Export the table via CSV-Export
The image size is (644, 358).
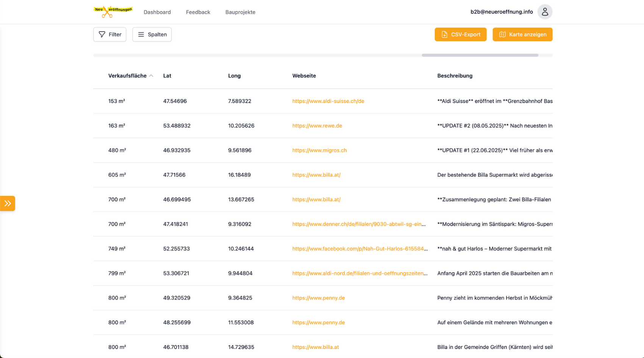(x=461, y=35)
